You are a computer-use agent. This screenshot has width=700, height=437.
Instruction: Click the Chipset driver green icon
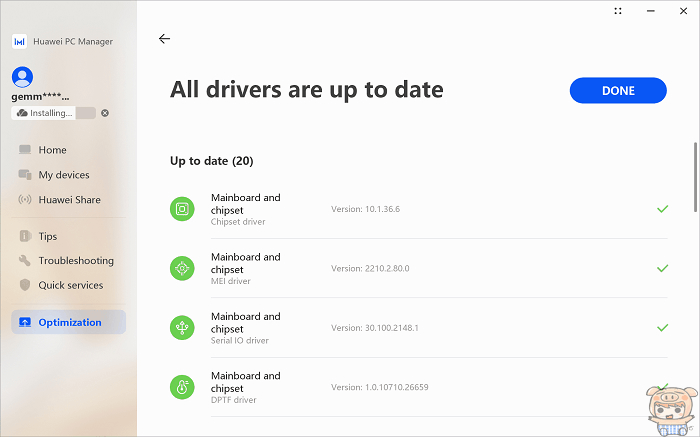[183, 209]
